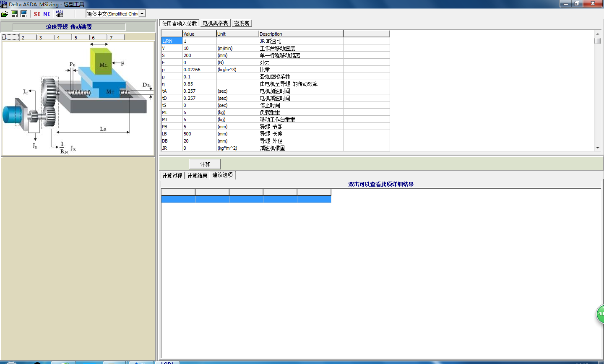Edit the η efficiency value 0.85
The width and height of the screenshot is (604, 364).
click(200, 84)
